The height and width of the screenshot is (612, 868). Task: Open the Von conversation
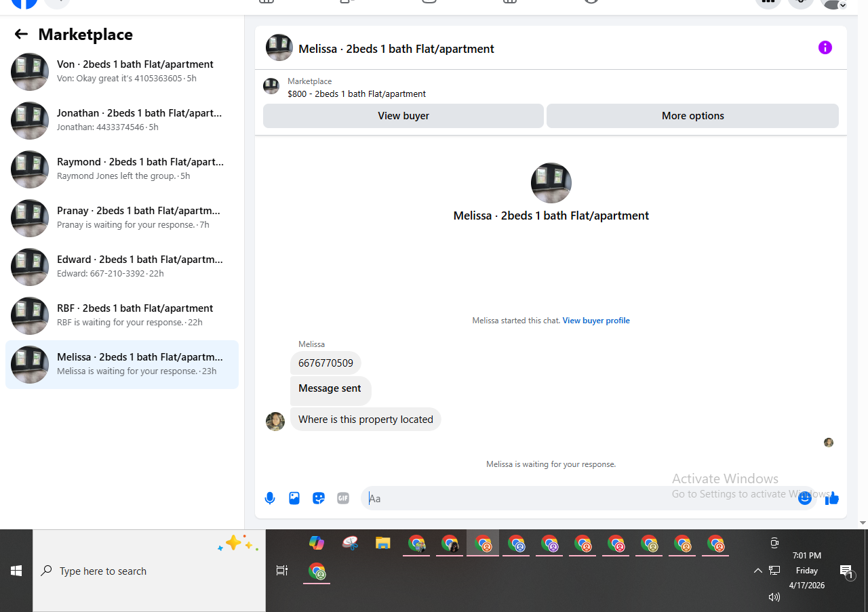122,71
